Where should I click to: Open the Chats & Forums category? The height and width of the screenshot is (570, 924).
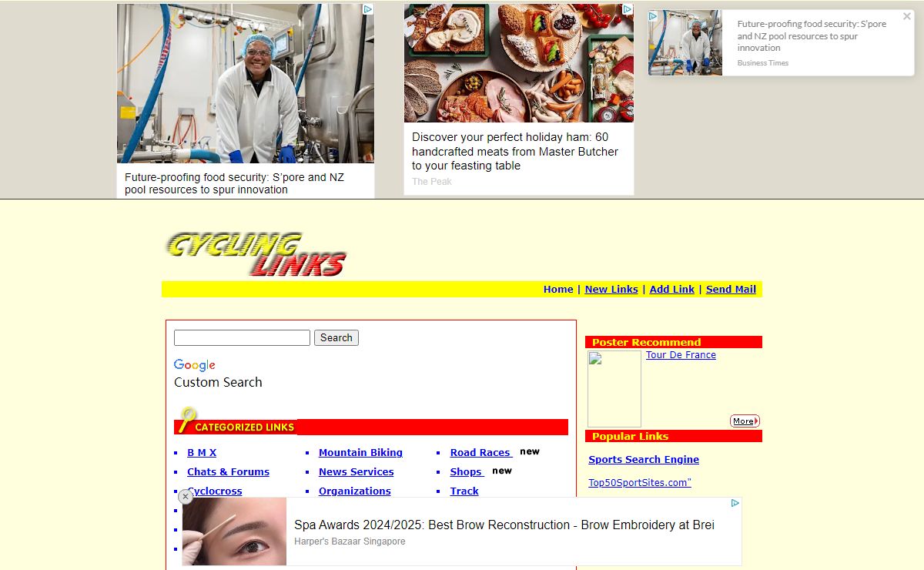pos(228,472)
